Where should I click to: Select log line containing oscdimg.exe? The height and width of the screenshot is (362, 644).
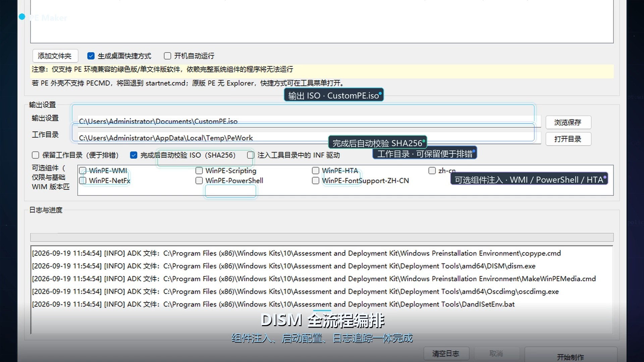(x=296, y=292)
